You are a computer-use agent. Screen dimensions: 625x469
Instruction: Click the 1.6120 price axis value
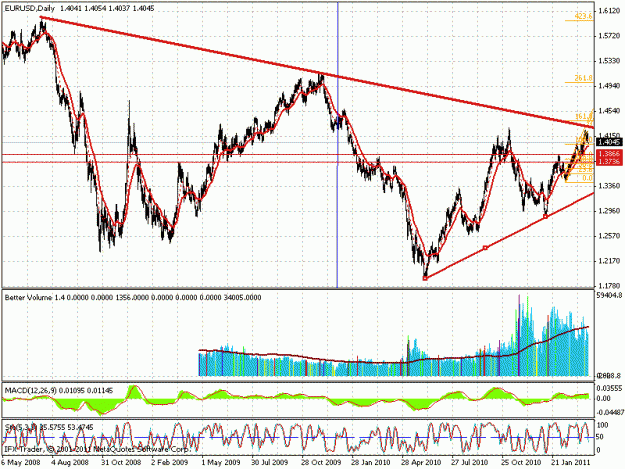608,11
